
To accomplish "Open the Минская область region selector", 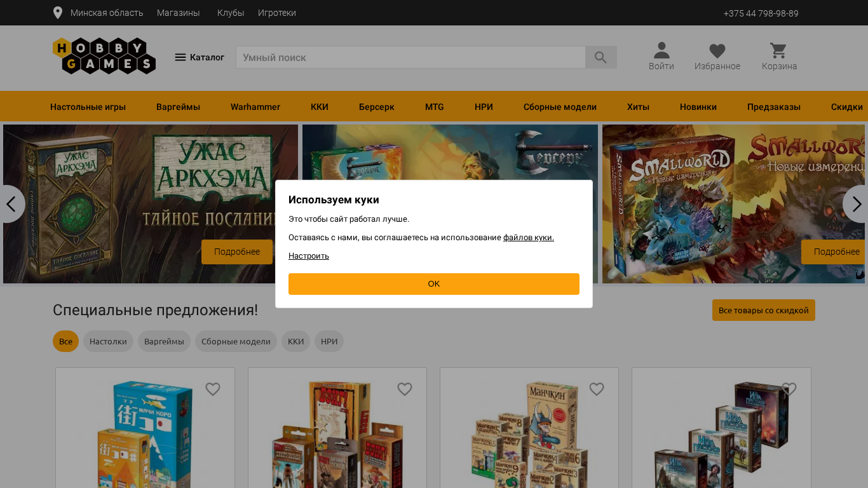I will pos(107,13).
